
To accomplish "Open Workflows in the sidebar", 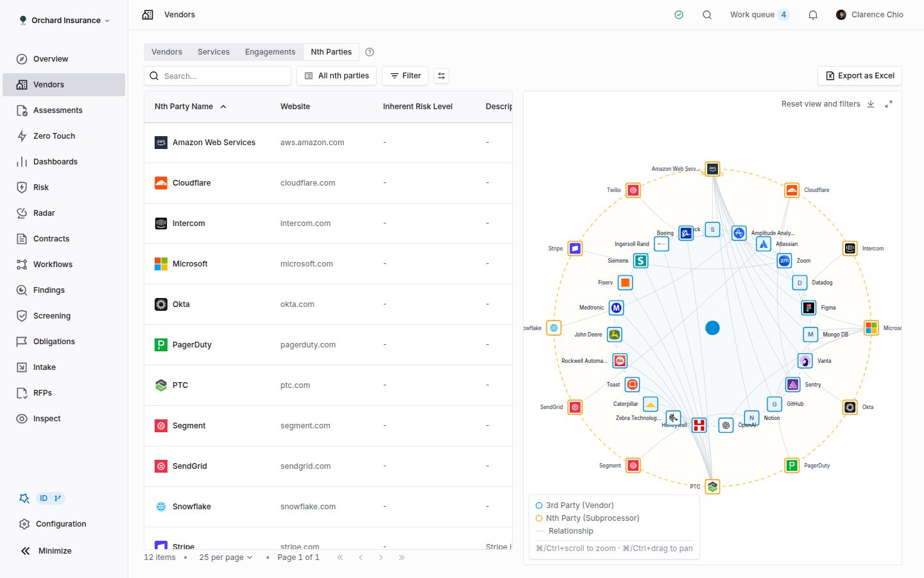I will [64, 265].
